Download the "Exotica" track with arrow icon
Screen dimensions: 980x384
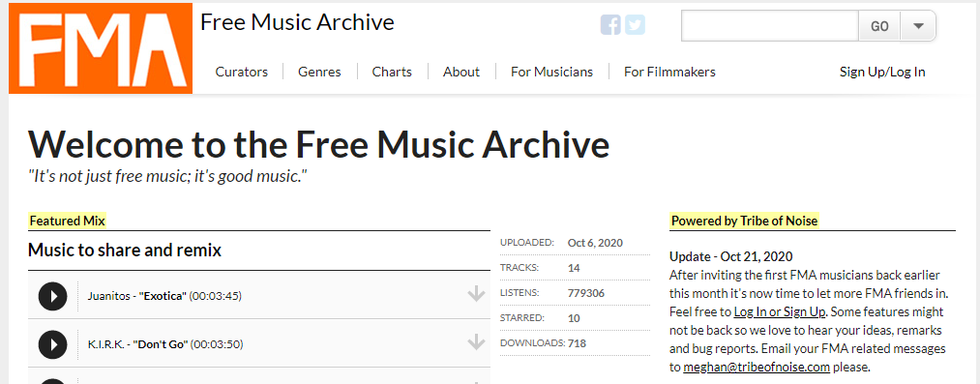(x=476, y=294)
